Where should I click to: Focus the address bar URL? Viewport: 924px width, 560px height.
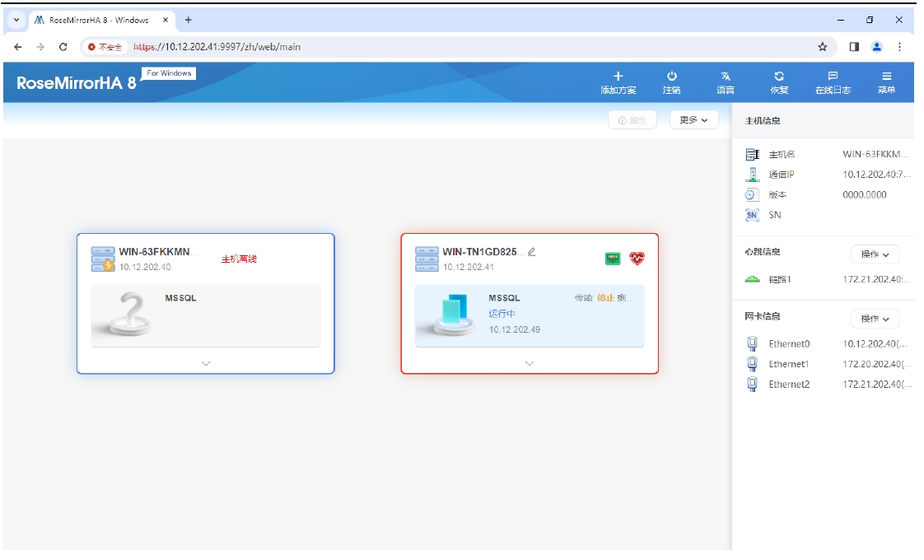[x=217, y=47]
